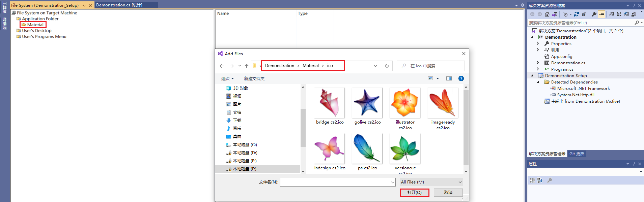The height and width of the screenshot is (202, 644).
Task: Click the 在 ico 中搜索 search box
Action: 431,66
